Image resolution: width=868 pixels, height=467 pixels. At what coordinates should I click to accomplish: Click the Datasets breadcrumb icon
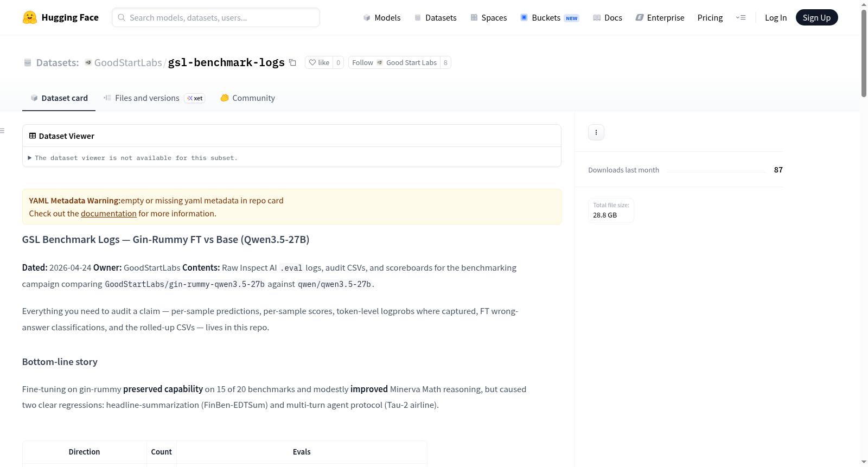28,62
